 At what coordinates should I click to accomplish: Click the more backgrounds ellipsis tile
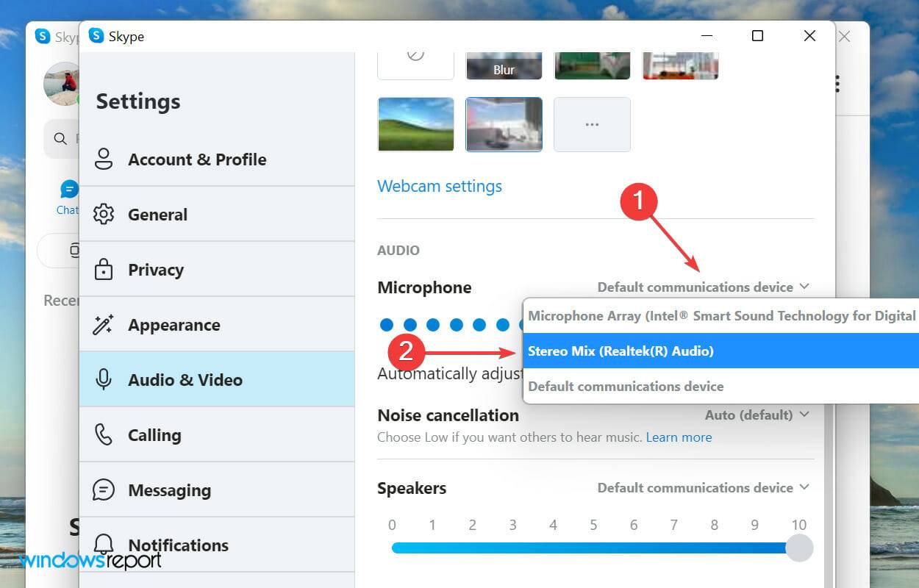(x=592, y=124)
